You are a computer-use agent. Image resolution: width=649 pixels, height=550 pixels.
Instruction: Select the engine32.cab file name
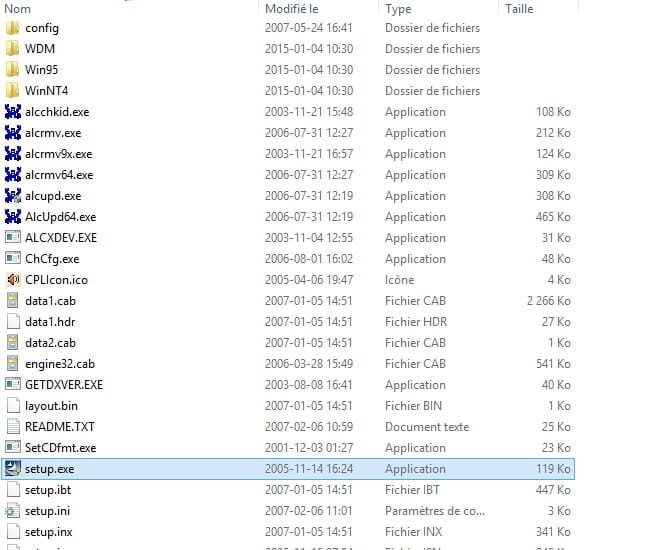[60, 364]
